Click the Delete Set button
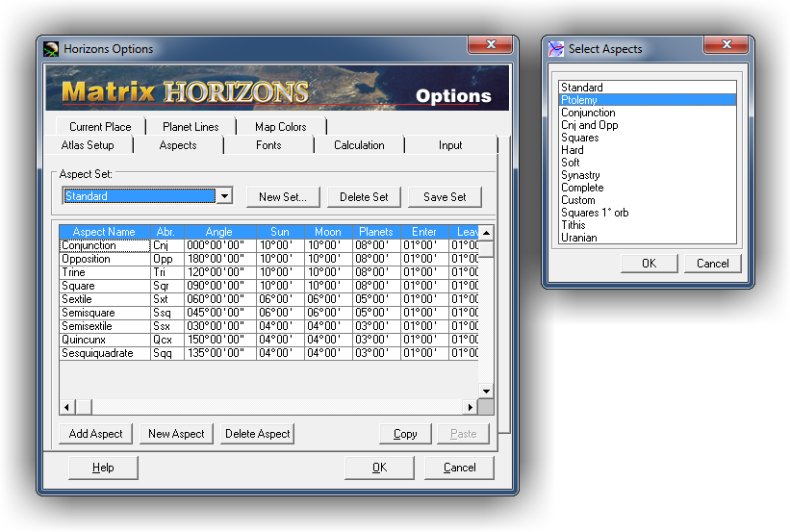 coord(364,197)
